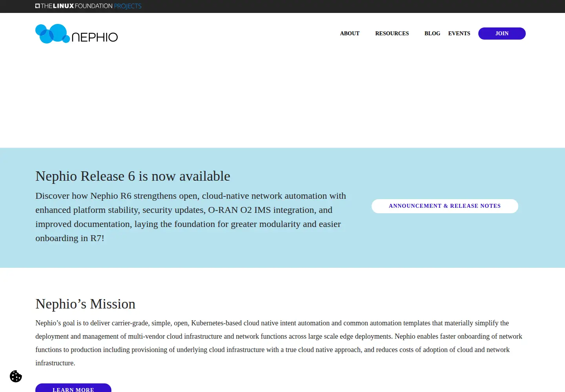Open the About menu
The width and height of the screenshot is (565, 392).
coord(350,33)
